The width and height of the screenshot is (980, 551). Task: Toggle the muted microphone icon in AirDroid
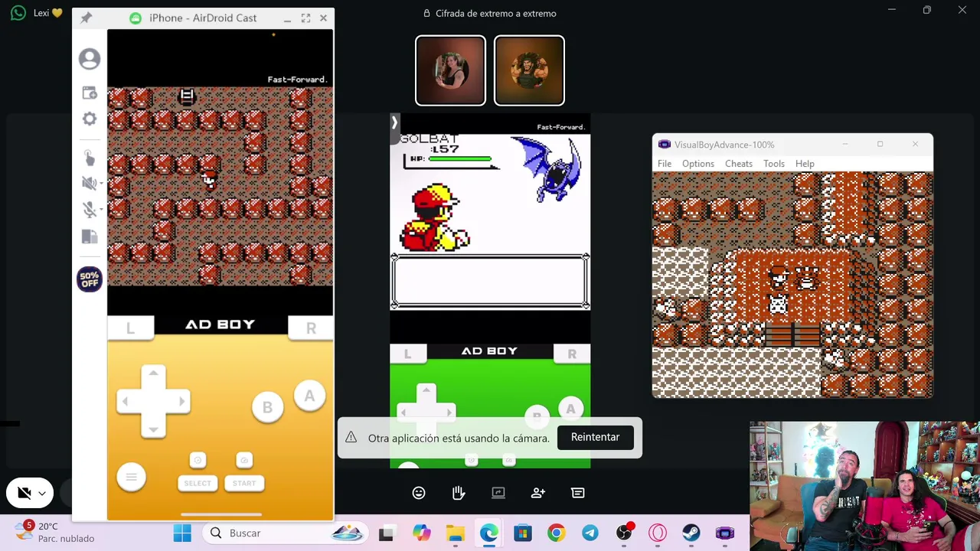point(88,210)
